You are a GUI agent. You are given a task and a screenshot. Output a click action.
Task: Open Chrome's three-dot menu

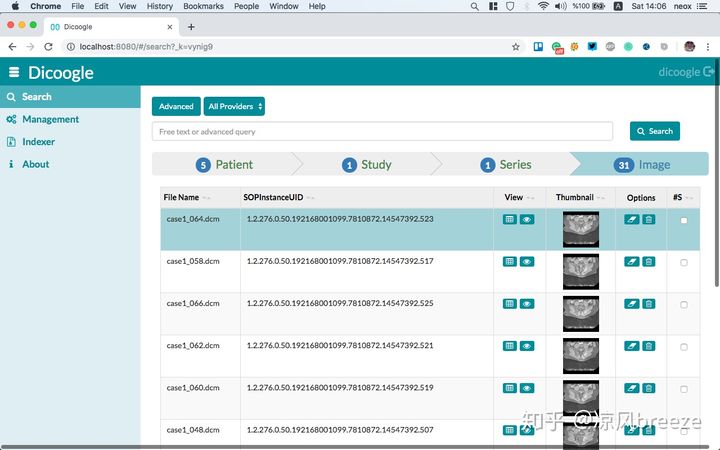pyautogui.click(x=708, y=46)
